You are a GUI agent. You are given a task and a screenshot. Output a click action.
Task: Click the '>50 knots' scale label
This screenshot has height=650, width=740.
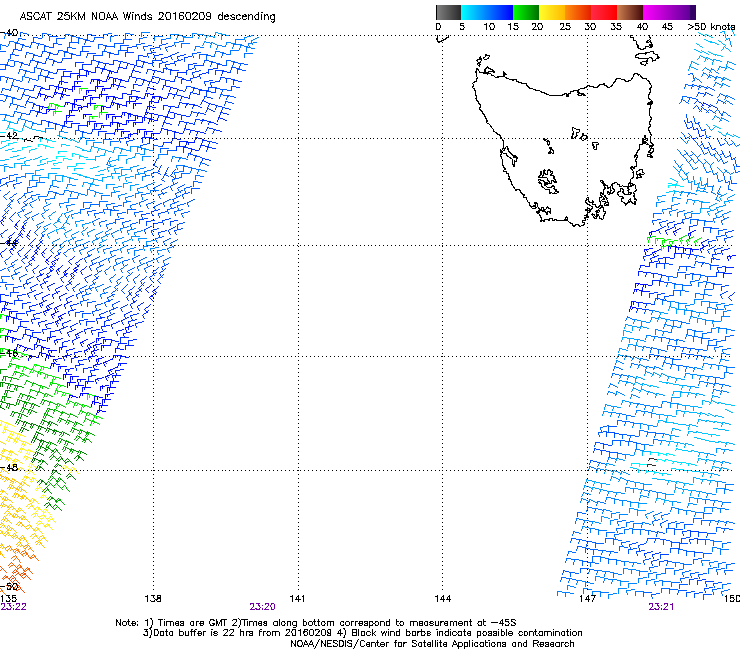pos(711,27)
